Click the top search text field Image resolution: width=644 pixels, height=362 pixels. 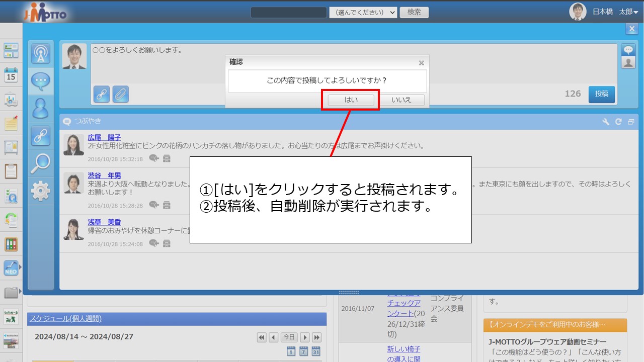coord(289,12)
